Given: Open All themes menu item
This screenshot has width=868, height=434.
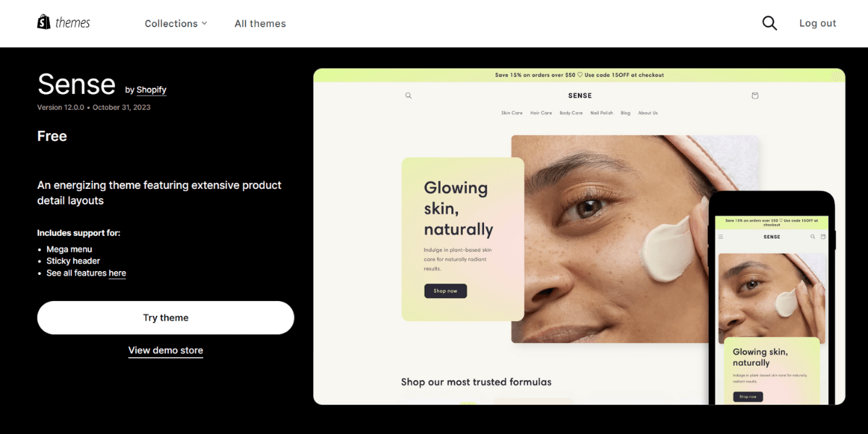Looking at the screenshot, I should pos(260,23).
